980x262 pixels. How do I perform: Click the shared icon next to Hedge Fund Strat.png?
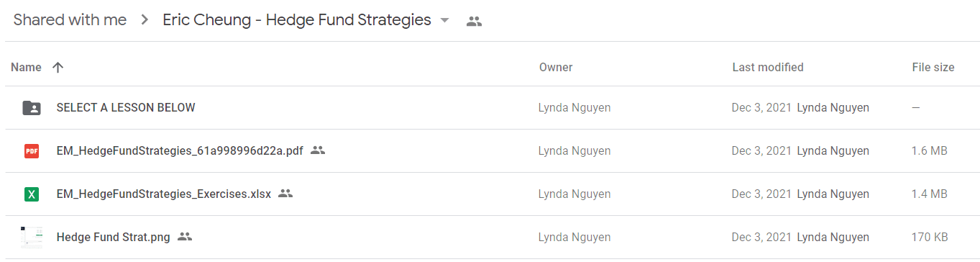point(185,237)
